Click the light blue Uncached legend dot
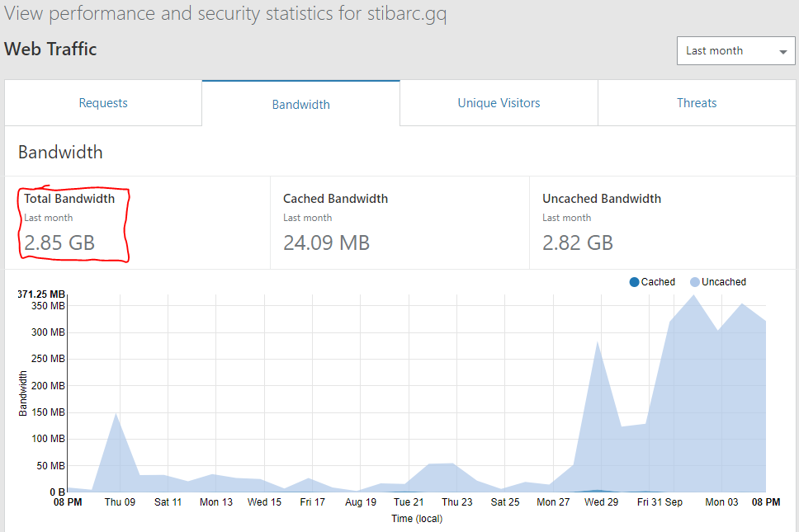 [x=695, y=282]
